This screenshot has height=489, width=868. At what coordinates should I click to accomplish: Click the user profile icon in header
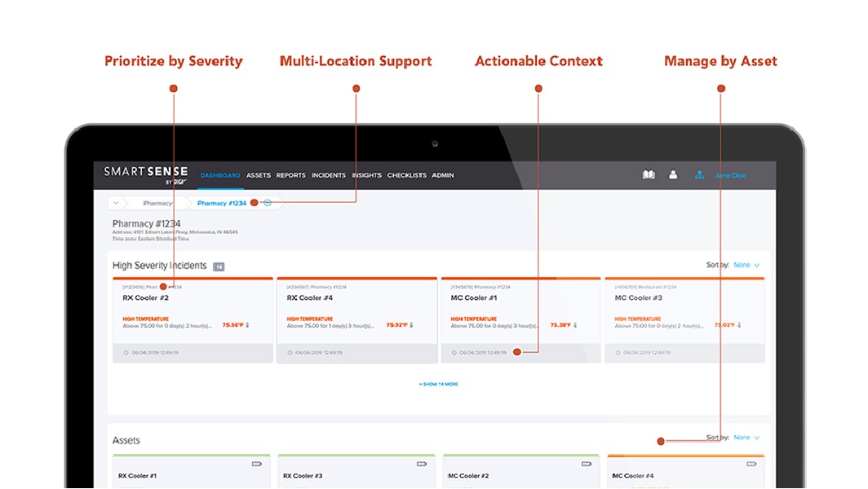point(673,175)
